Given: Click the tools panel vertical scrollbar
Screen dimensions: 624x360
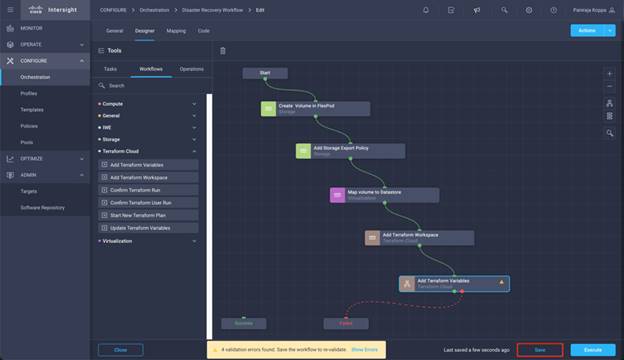Looking at the screenshot, I should (209, 217).
